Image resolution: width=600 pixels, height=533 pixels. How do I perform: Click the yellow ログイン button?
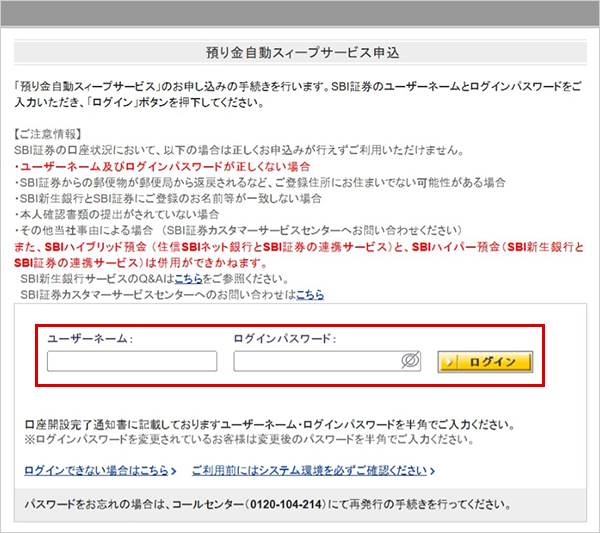pos(485,362)
